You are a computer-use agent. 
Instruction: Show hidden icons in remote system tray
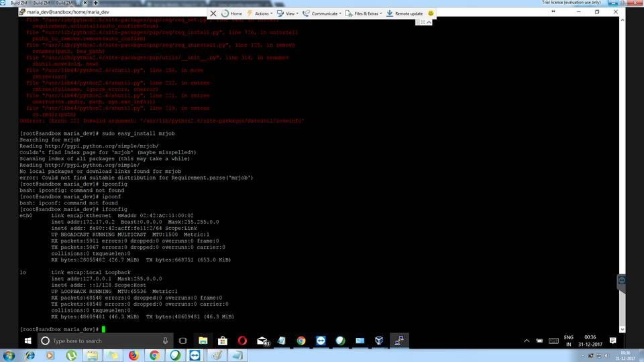tap(527, 341)
